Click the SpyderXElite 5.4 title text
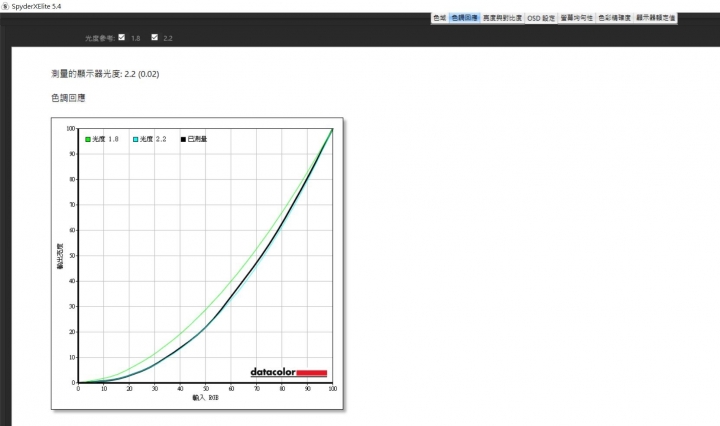This screenshot has height=426, width=720. coord(36,6)
